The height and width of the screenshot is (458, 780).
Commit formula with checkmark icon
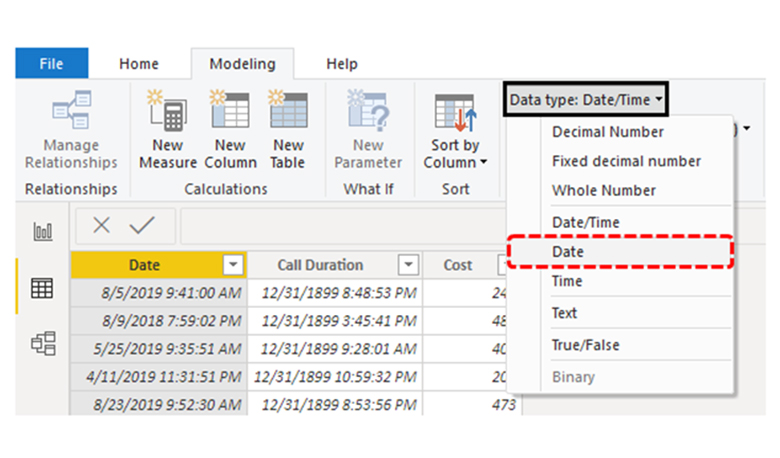point(142,225)
